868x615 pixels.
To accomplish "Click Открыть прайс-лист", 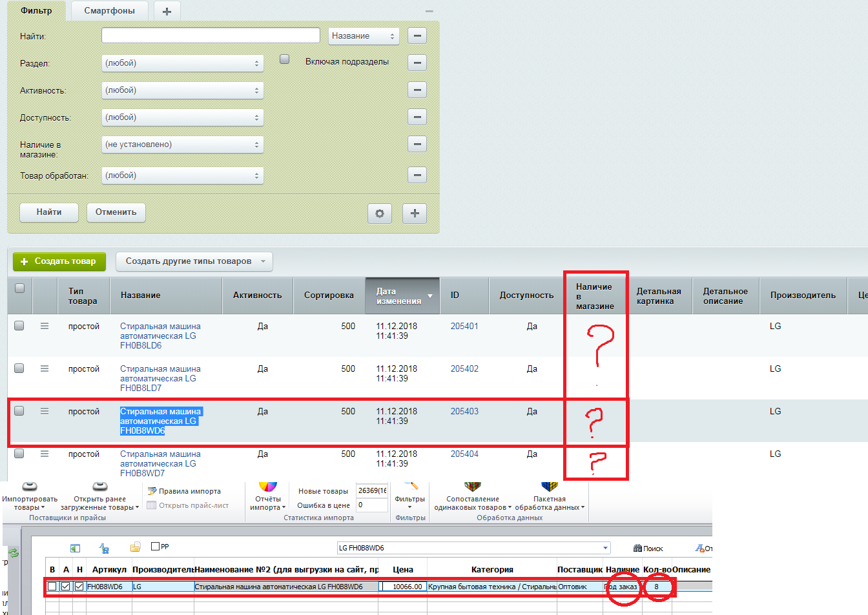I will point(188,505).
